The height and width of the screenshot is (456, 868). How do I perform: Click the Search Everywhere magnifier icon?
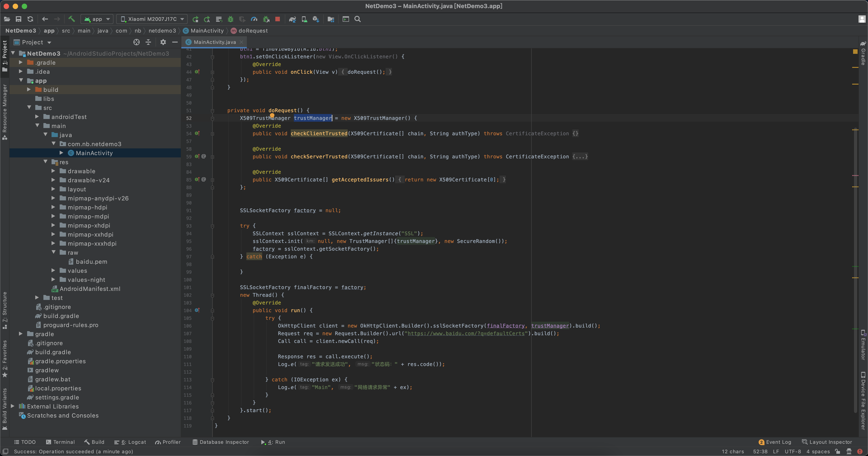(358, 19)
